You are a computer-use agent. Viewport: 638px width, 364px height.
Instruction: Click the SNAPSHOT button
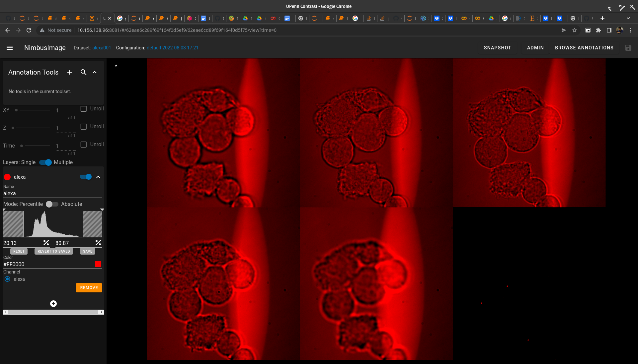[x=497, y=47]
